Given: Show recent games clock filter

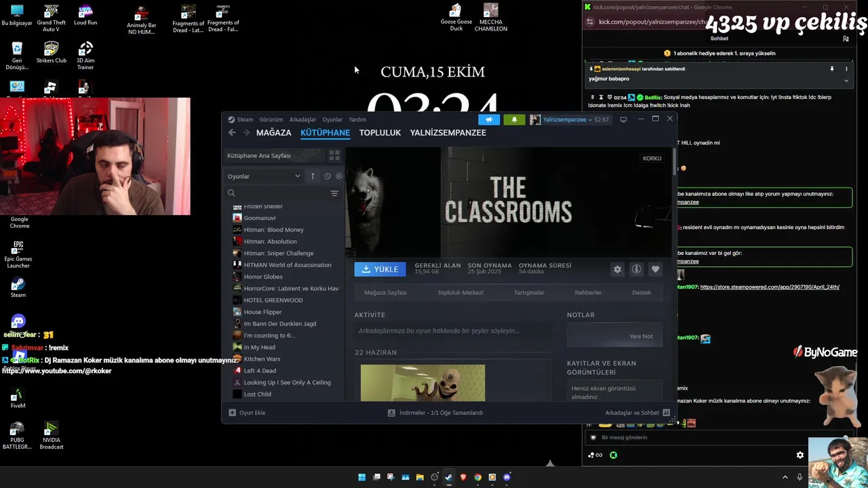Looking at the screenshot, I should [327, 176].
